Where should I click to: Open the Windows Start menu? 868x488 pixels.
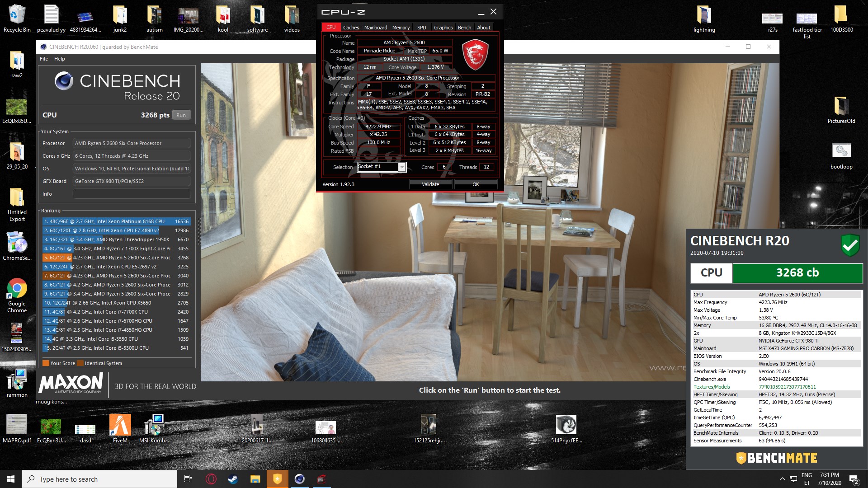[11, 479]
